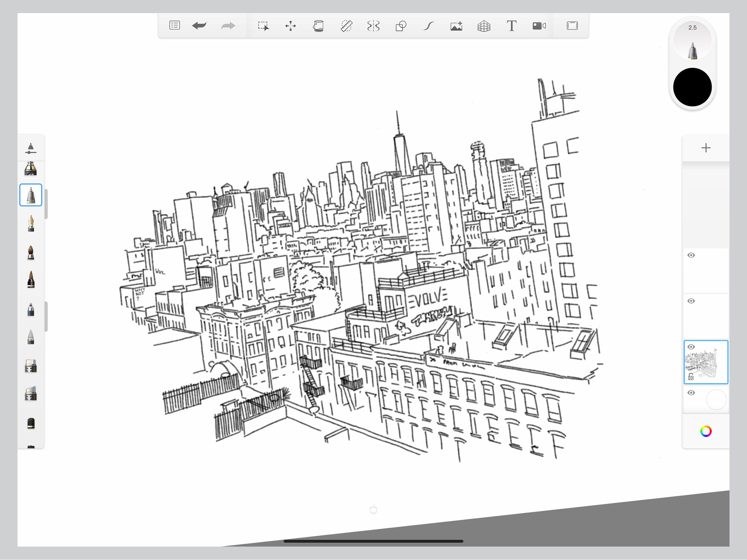Toggle full screen UI mode
This screenshot has width=747, height=560.
click(x=572, y=26)
